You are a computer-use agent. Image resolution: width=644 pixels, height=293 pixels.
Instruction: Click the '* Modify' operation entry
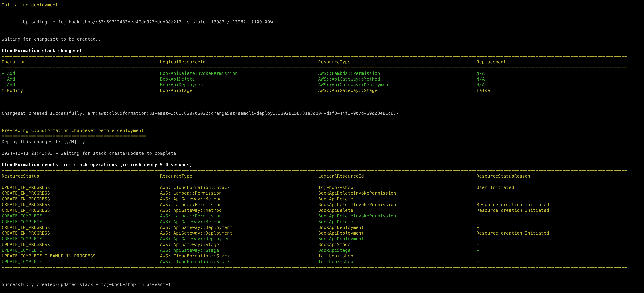[x=12, y=91]
